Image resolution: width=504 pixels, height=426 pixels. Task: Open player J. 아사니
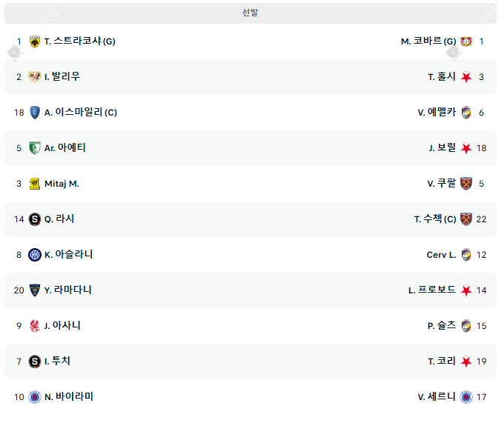tap(62, 326)
